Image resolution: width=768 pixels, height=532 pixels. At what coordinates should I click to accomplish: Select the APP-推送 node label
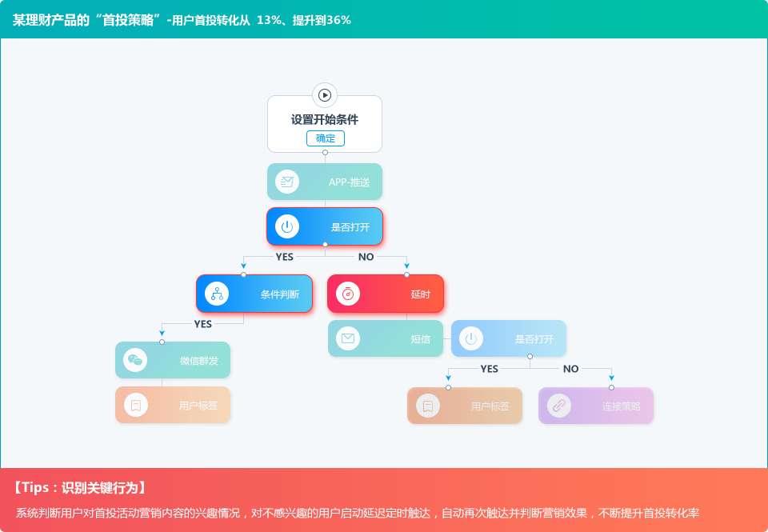[x=349, y=182]
